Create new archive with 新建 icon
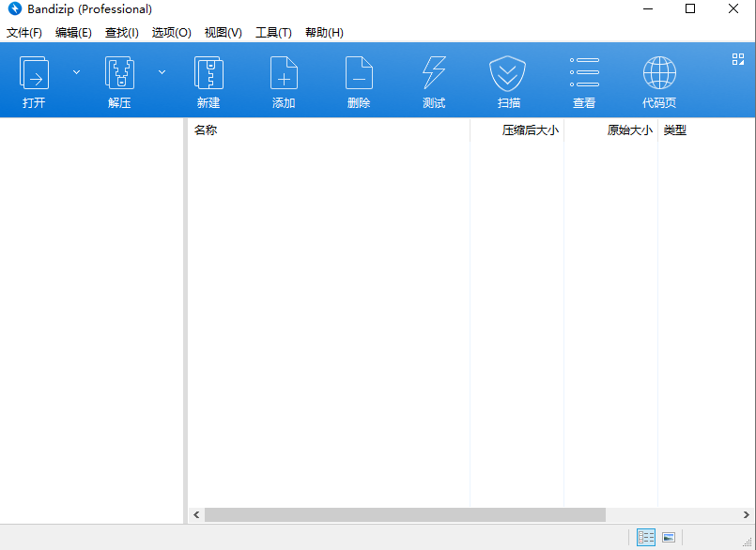The height and width of the screenshot is (550, 756). pos(208,73)
